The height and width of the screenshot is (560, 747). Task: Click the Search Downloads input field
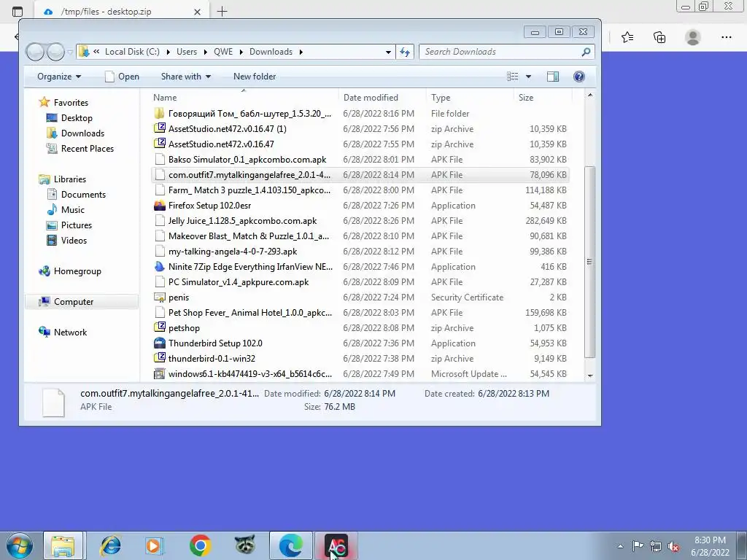[x=500, y=52]
